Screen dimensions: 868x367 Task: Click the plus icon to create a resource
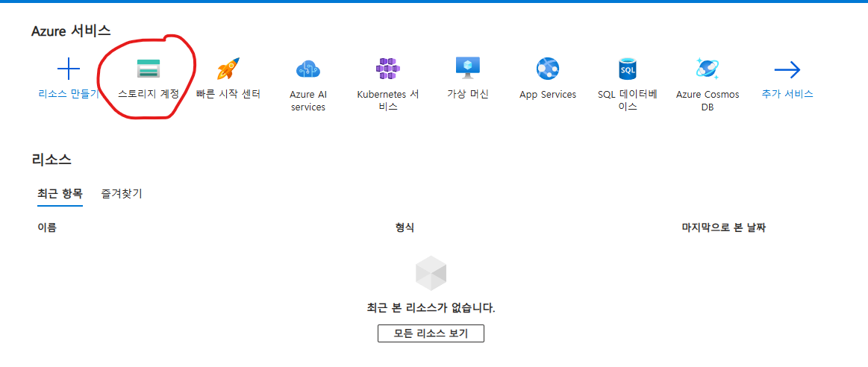coord(69,69)
